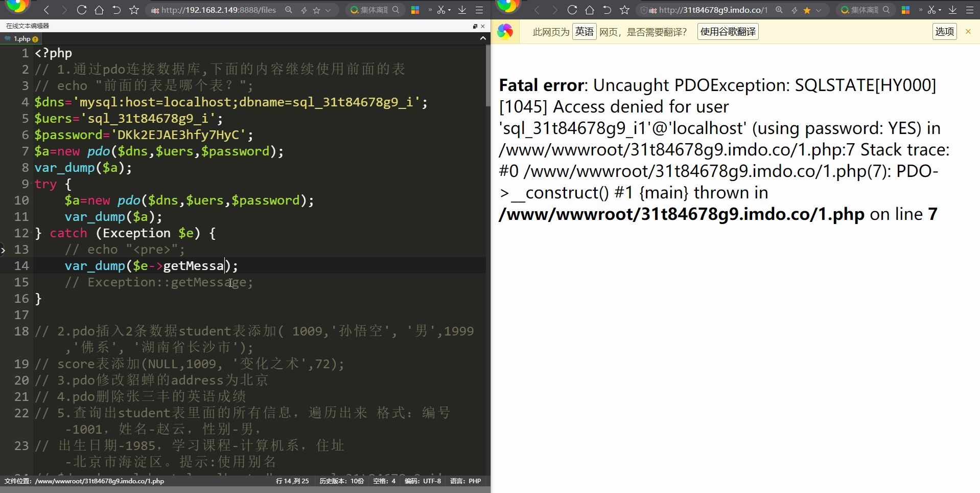Go back in the right browser window

(x=537, y=10)
